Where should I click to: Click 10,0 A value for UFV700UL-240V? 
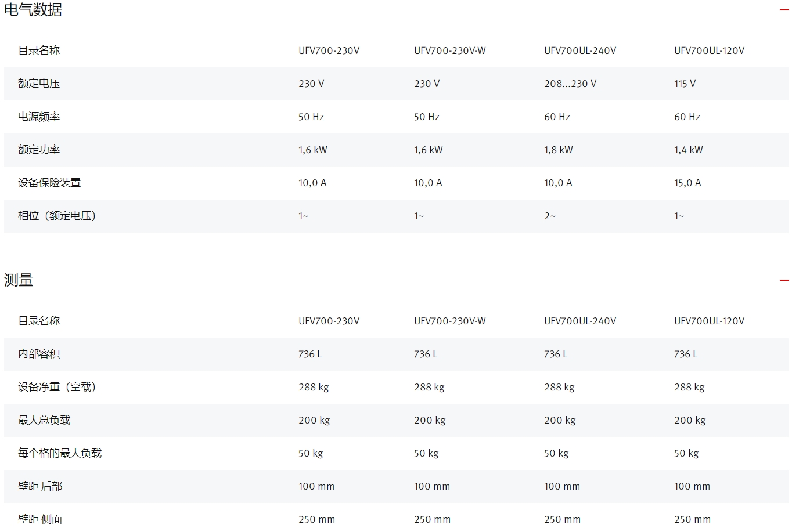558,183
